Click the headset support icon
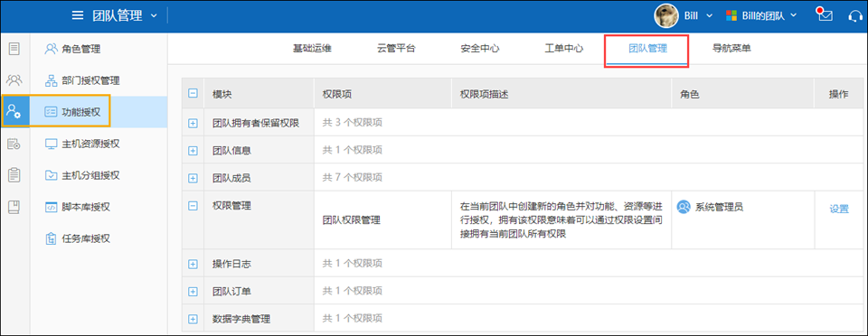868x336 pixels. tap(855, 16)
